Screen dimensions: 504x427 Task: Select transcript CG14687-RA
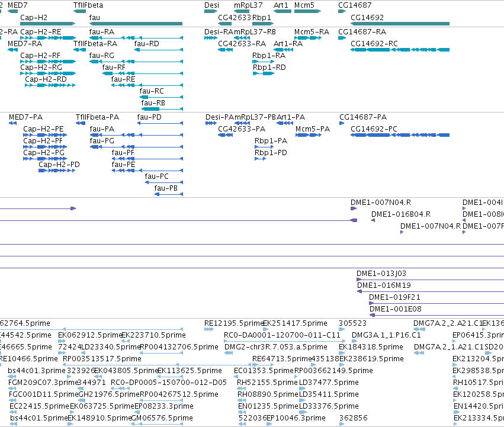[362, 32]
